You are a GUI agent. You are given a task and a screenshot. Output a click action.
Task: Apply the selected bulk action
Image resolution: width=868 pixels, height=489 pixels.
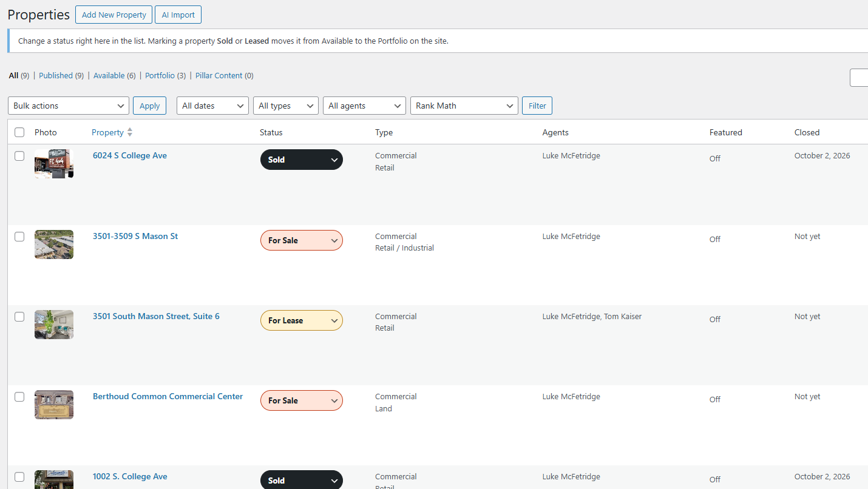(x=149, y=106)
